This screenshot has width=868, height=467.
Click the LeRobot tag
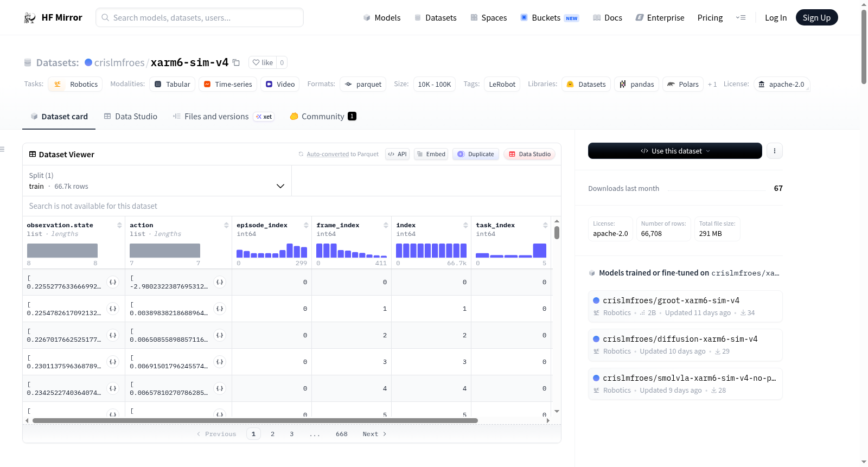pyautogui.click(x=502, y=84)
